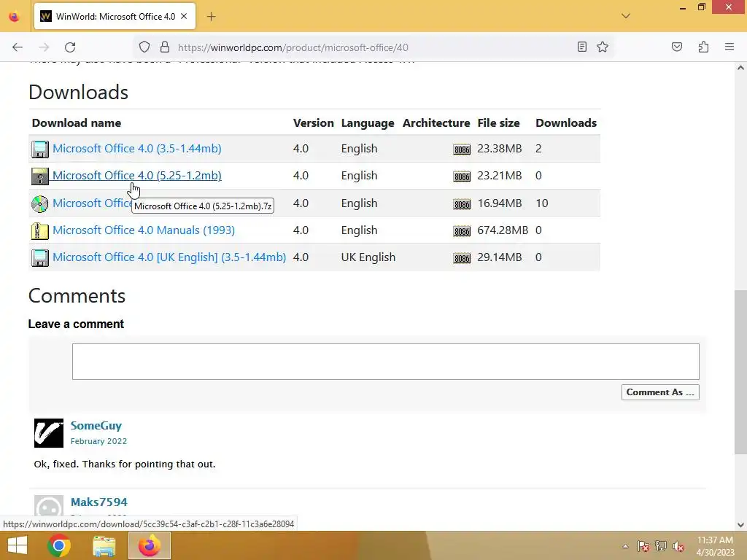Open tracking protection shield icon

point(144,47)
